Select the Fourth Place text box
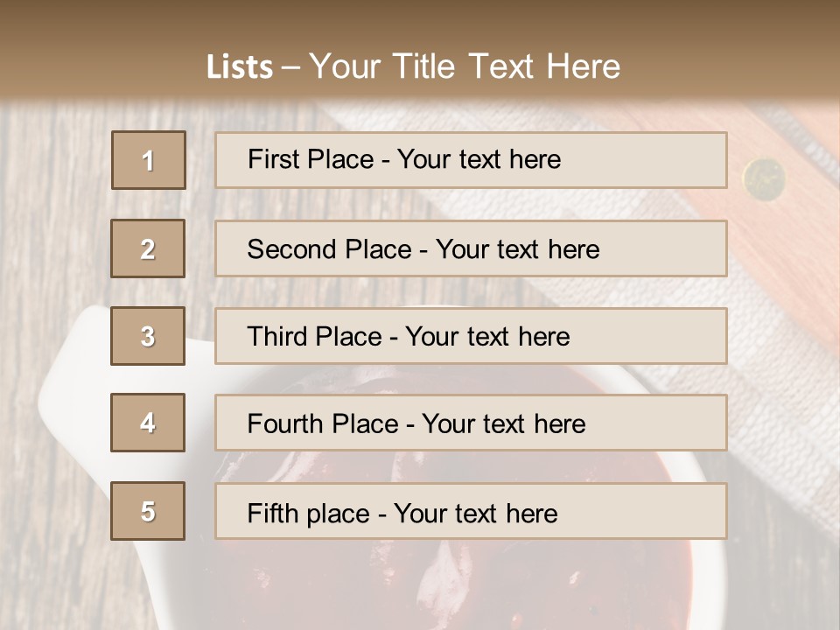840x630 pixels. (x=471, y=423)
